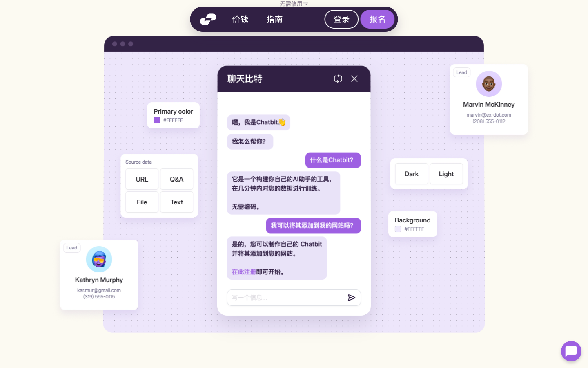Screen dimensions: 588x368
Task: Close the 聊天比特 chat window
Action: coord(354,79)
